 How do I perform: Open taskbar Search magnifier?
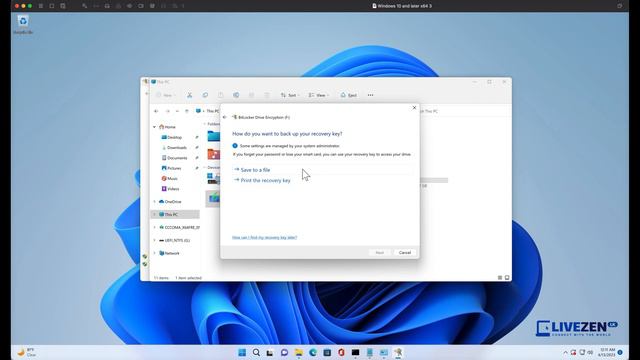tap(256, 352)
